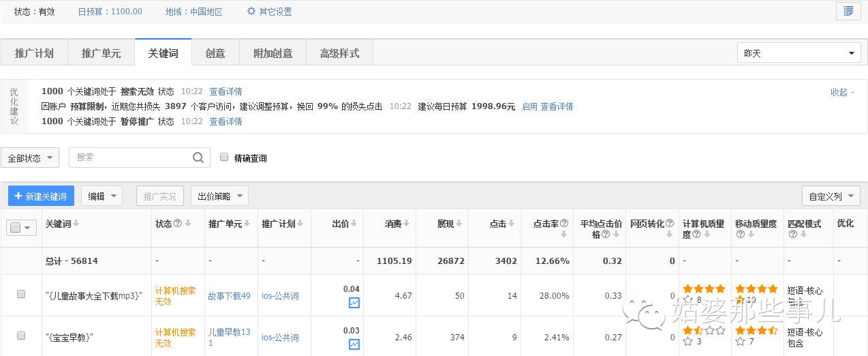Click the magnifier search icon

pyautogui.click(x=198, y=158)
